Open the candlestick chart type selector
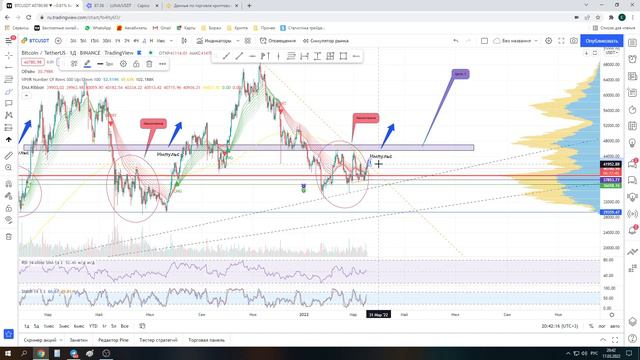The image size is (640, 360). coord(184,41)
